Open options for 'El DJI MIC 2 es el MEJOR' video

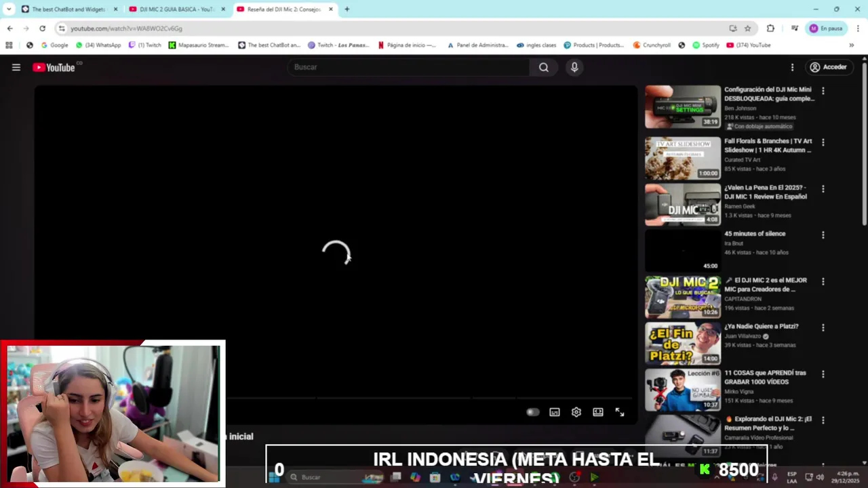click(823, 281)
